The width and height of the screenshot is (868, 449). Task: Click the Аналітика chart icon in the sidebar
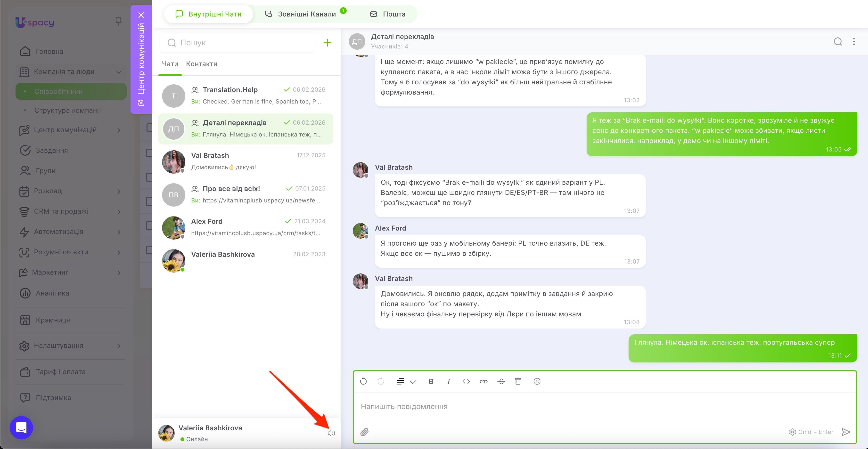(25, 293)
